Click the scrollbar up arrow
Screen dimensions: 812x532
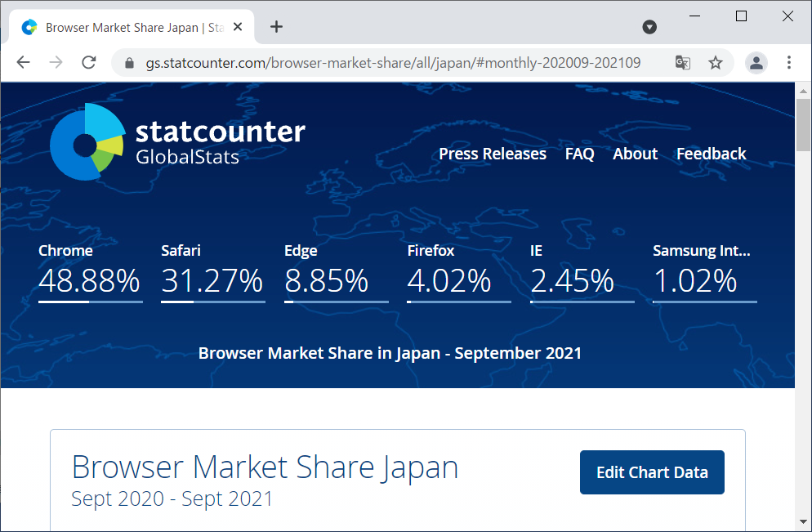pos(803,92)
